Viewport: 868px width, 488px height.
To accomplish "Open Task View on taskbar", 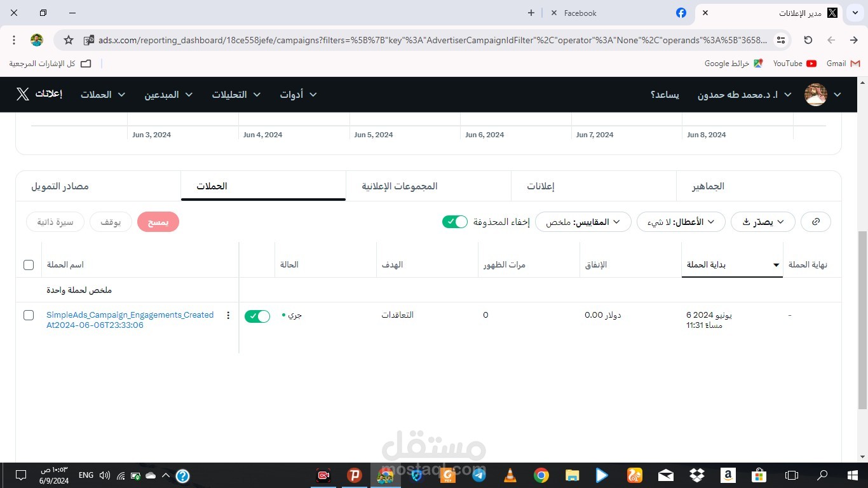I will (x=791, y=475).
